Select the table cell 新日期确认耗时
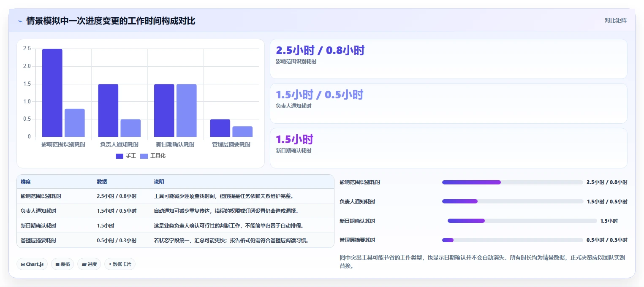644x287 pixels. click(38, 226)
